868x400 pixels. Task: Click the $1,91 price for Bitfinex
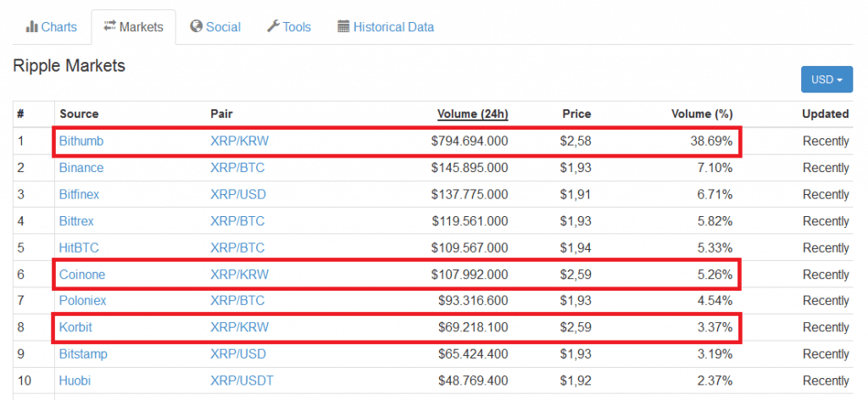[x=576, y=195]
